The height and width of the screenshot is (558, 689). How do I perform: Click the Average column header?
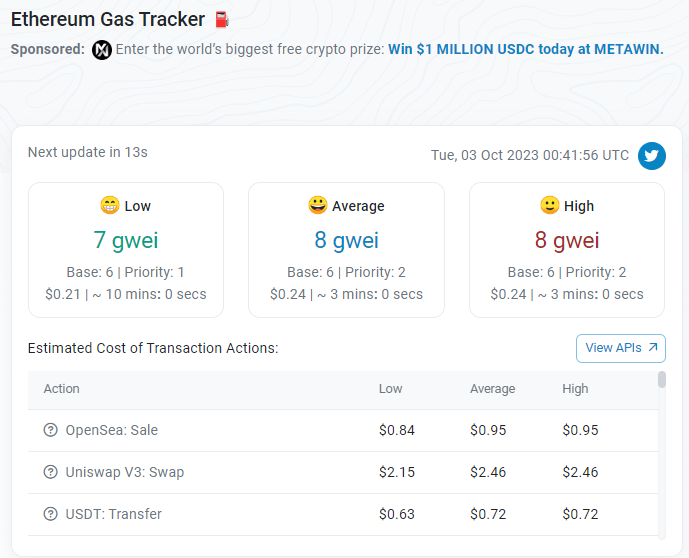(x=493, y=389)
